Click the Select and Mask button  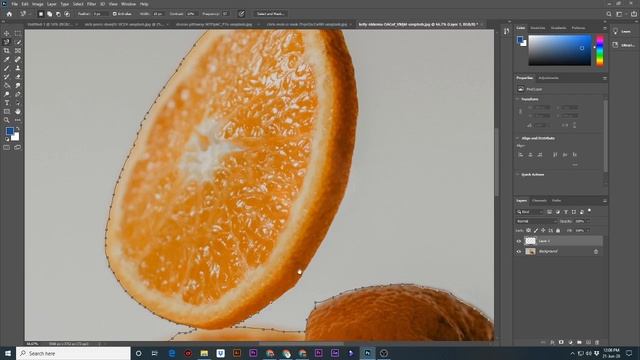click(x=270, y=14)
